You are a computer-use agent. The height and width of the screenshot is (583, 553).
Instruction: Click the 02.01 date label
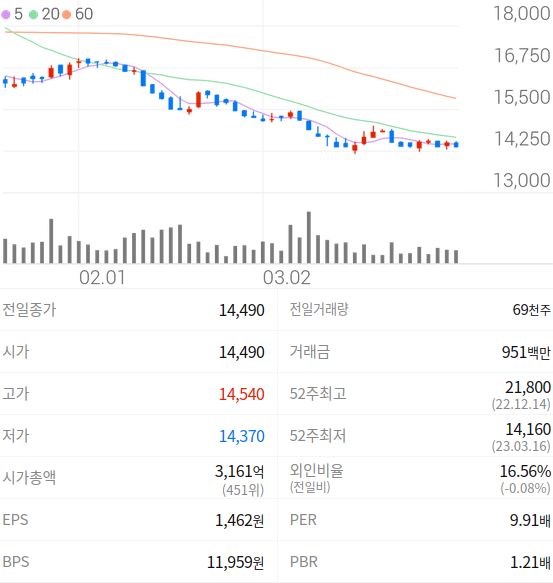(102, 278)
